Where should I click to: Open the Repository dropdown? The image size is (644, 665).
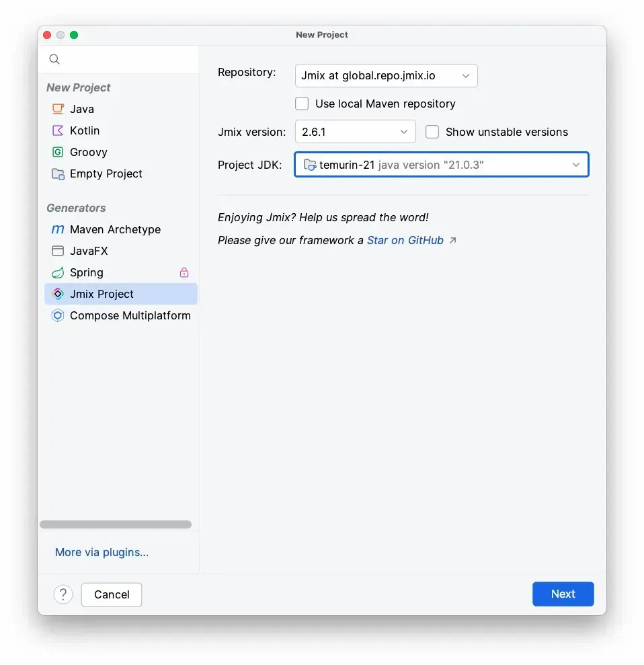(386, 76)
